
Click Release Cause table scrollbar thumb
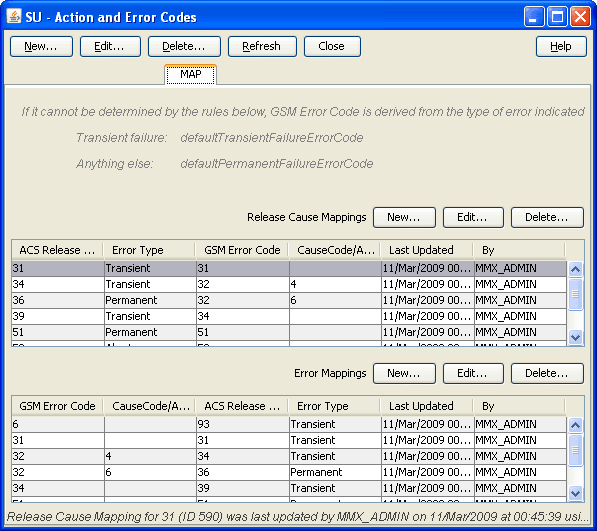pyautogui.click(x=575, y=294)
